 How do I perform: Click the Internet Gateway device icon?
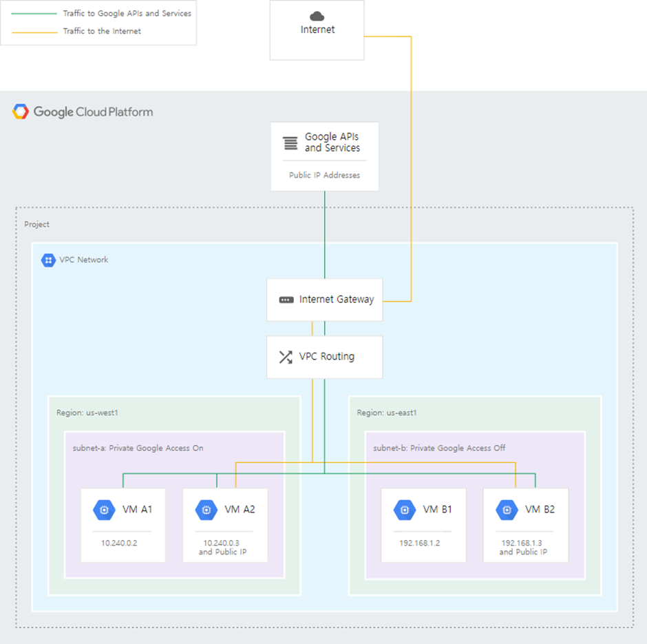[286, 300]
